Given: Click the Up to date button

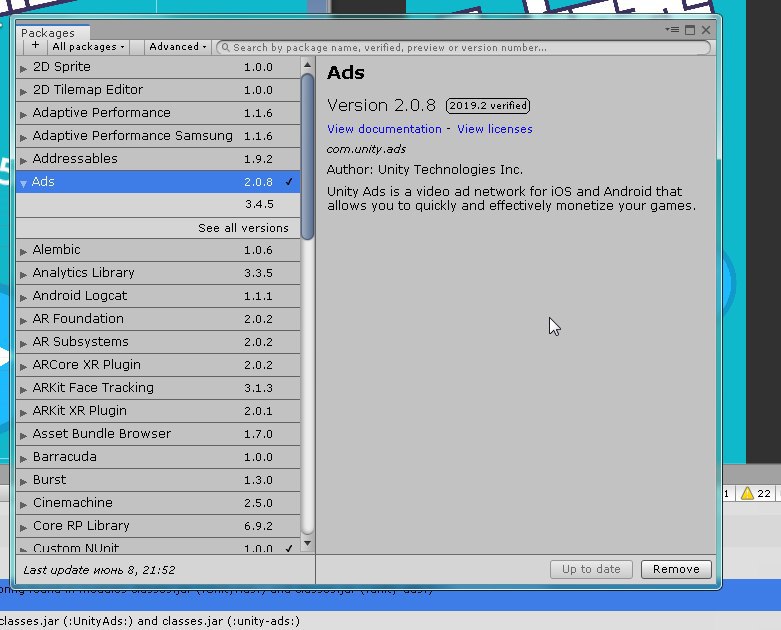Looking at the screenshot, I should coord(591,569).
